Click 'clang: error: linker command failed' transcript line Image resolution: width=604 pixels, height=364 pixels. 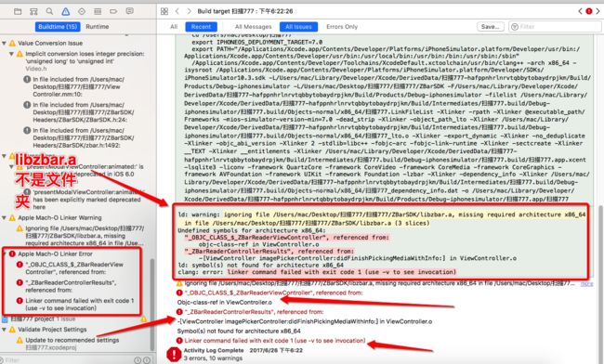317,272
